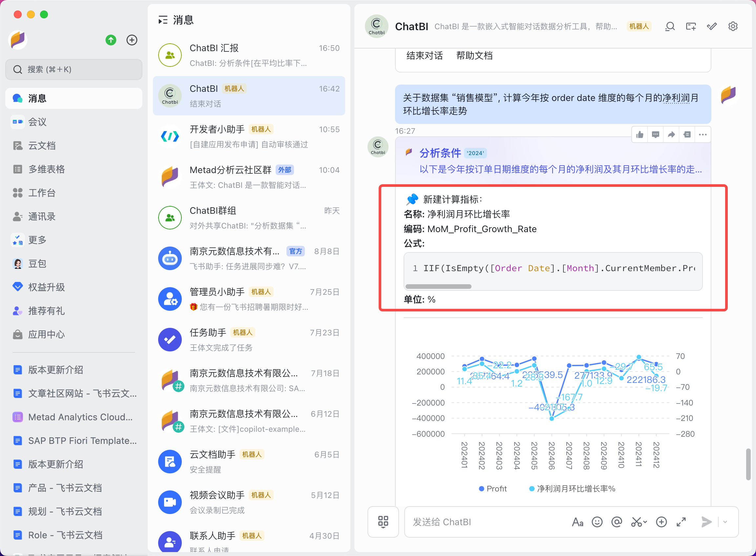Collapse the 消息 list using its header icon
The height and width of the screenshot is (556, 756).
coord(163,20)
